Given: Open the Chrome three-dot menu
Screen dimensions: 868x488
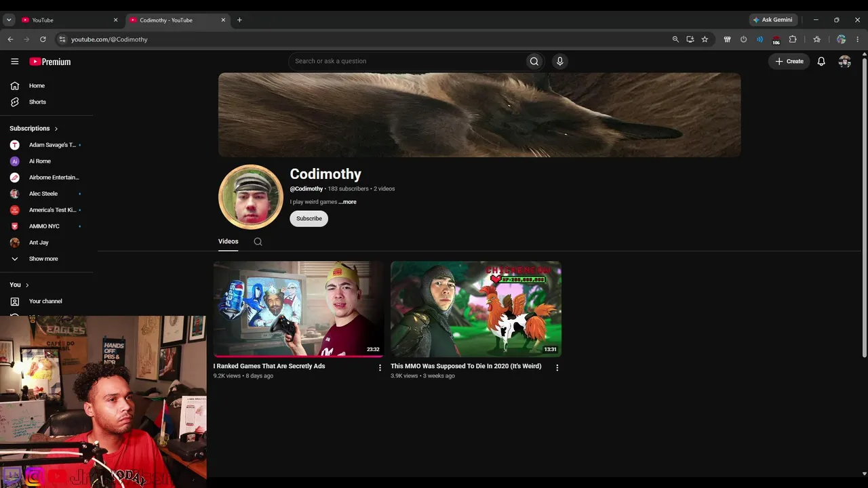Looking at the screenshot, I should (857, 39).
